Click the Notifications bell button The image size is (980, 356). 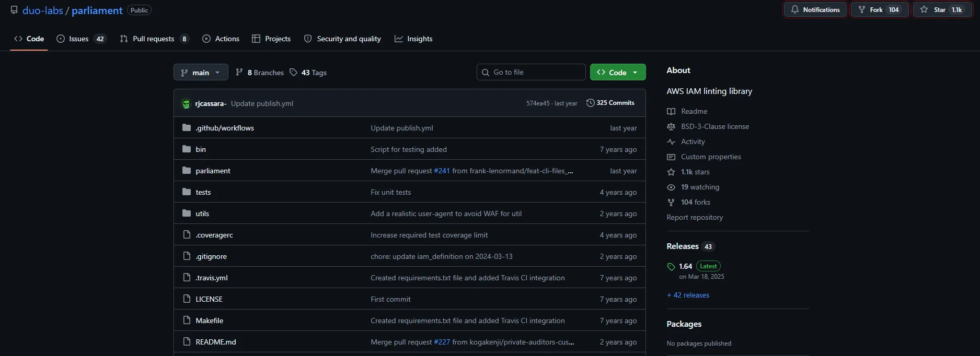tap(815, 10)
